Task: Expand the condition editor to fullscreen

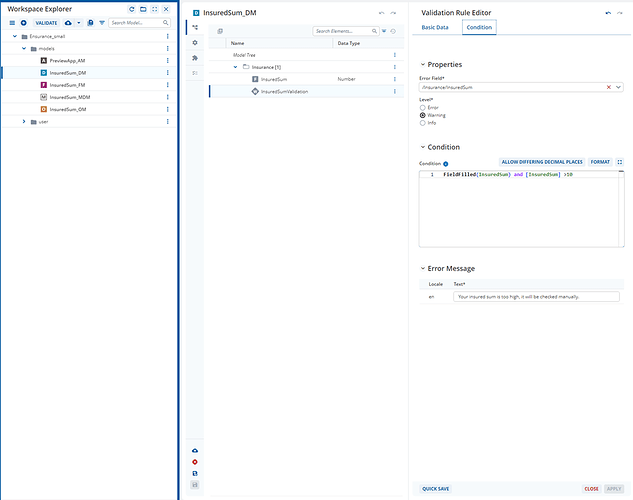Action: point(620,162)
